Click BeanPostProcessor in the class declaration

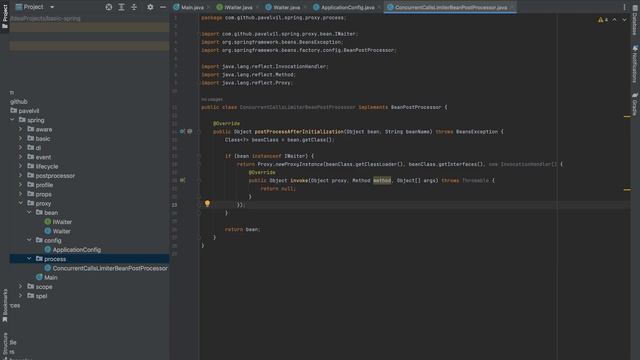(x=416, y=107)
